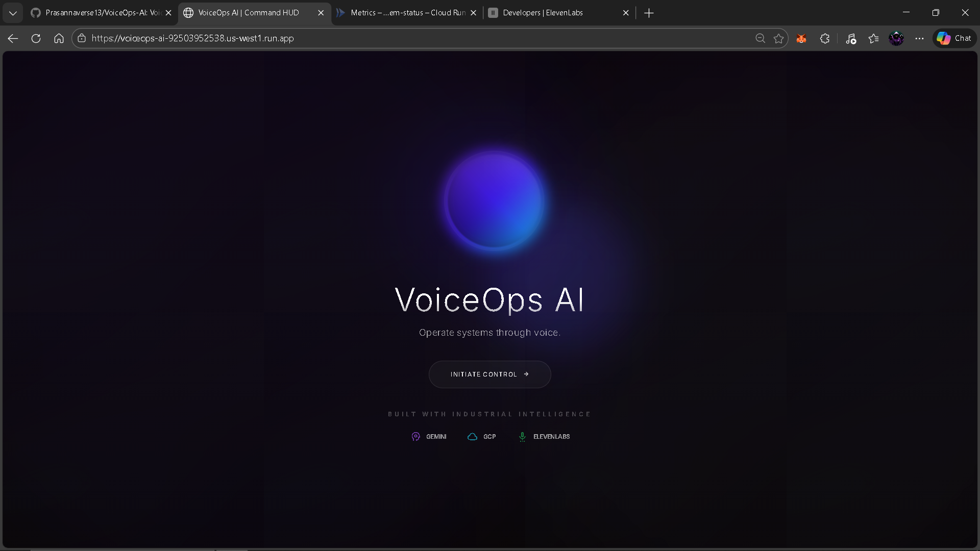Click the Gemini brain icon
Screen dimensions: 980x551
point(415,437)
